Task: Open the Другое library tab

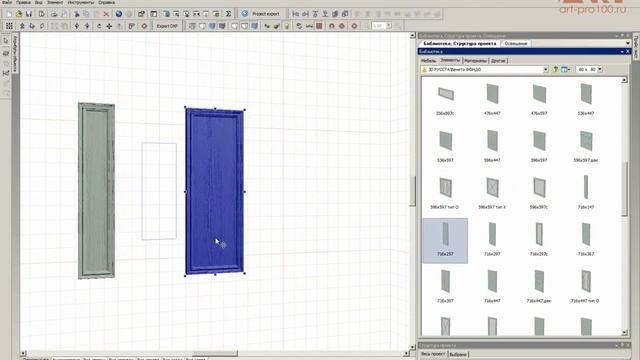Action: click(x=498, y=60)
